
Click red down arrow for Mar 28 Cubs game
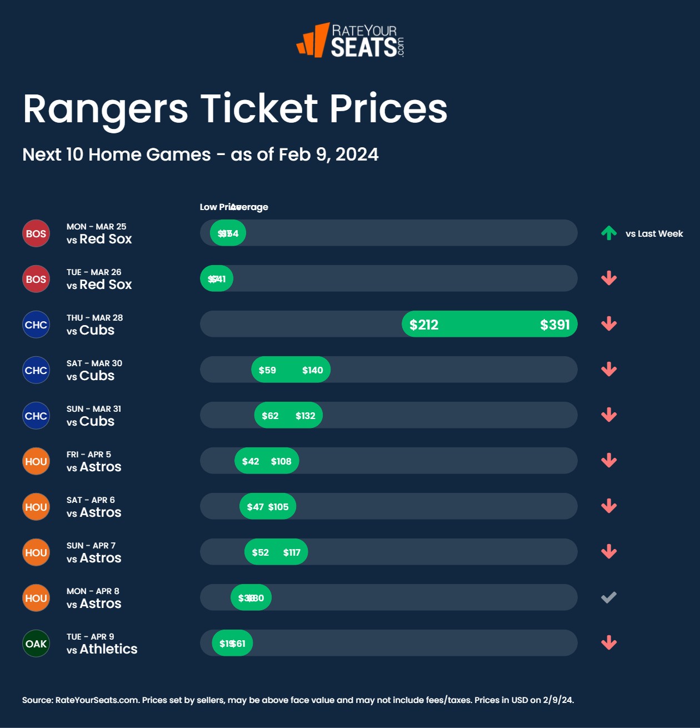point(609,324)
